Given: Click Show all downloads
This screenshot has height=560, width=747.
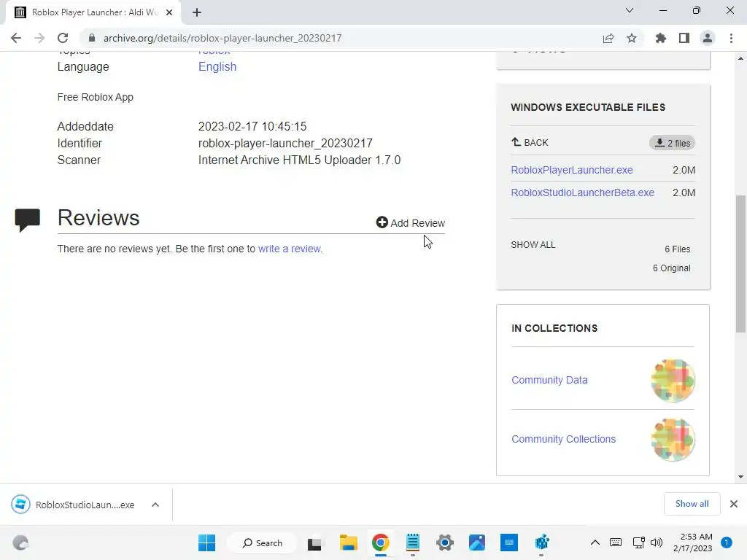Looking at the screenshot, I should click(692, 504).
